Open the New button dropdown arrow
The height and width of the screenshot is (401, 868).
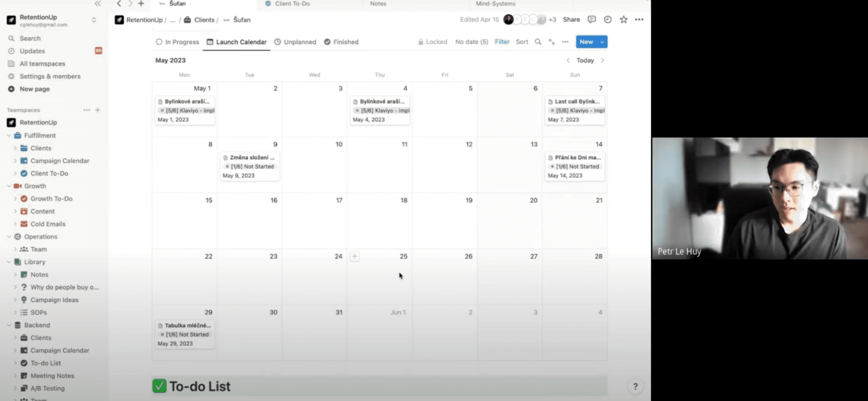pos(602,42)
